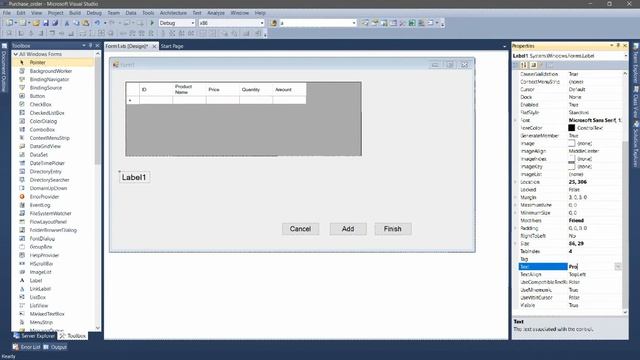This screenshot has height=360, width=640.
Task: Expand the Location property row
Action: [516, 182]
